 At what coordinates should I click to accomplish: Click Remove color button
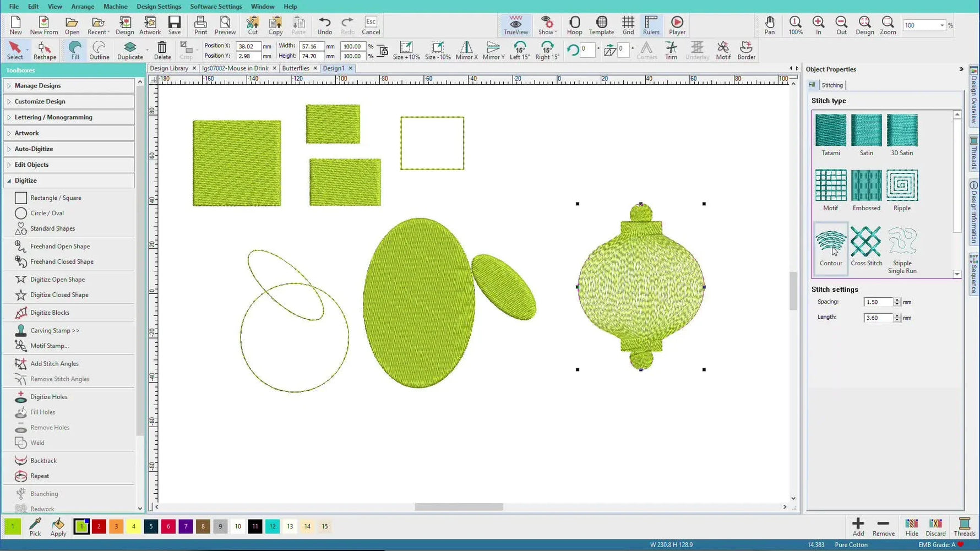[883, 527]
